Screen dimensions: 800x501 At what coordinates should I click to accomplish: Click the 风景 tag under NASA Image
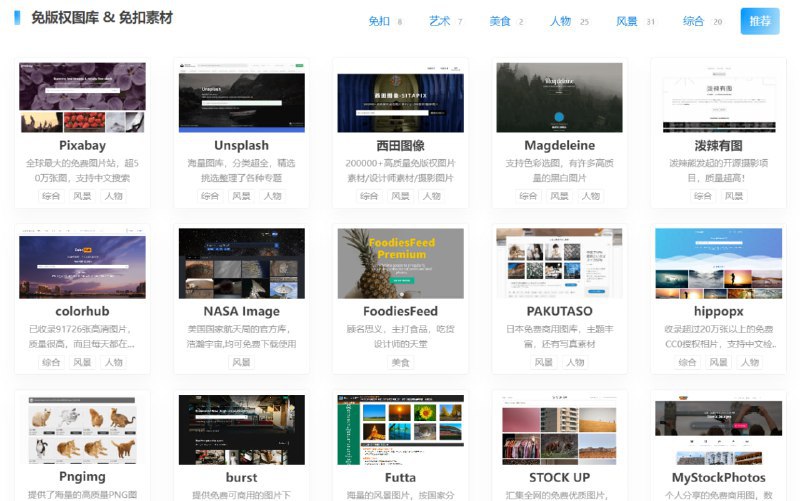241,362
